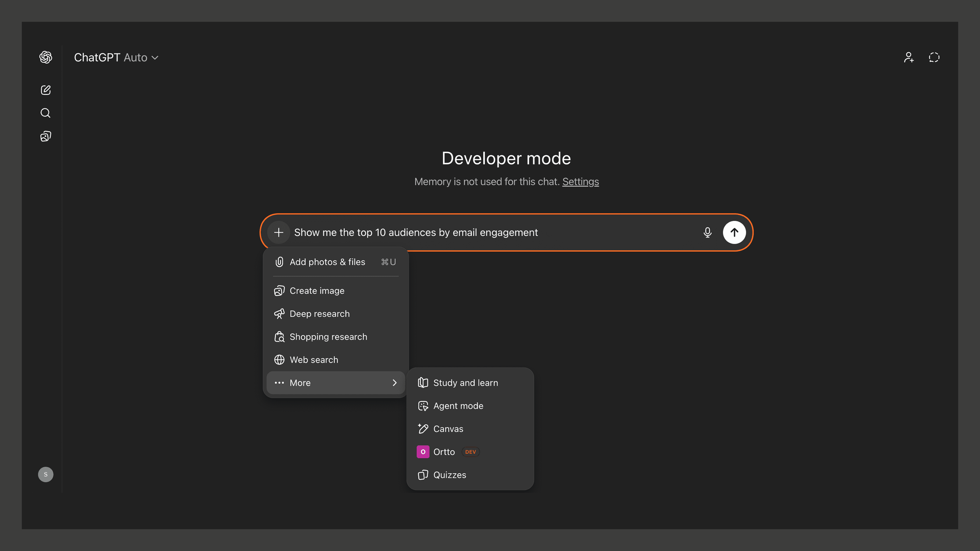The width and height of the screenshot is (980, 551).
Task: Open the Settings link under Developer mode
Action: click(x=580, y=182)
